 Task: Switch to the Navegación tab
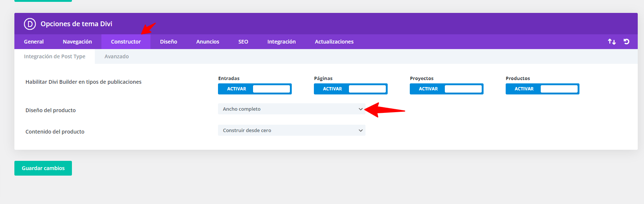pyautogui.click(x=77, y=42)
